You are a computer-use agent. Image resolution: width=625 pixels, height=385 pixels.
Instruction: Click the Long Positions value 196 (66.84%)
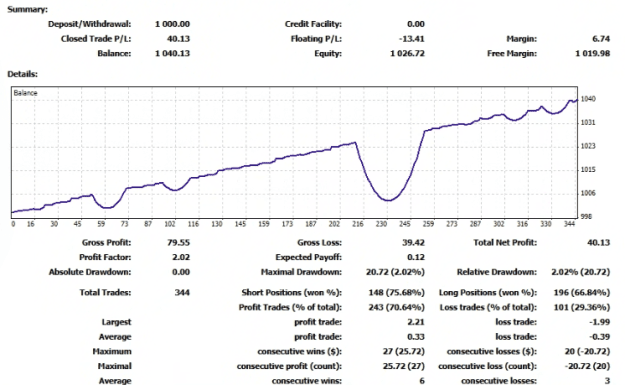(582, 293)
